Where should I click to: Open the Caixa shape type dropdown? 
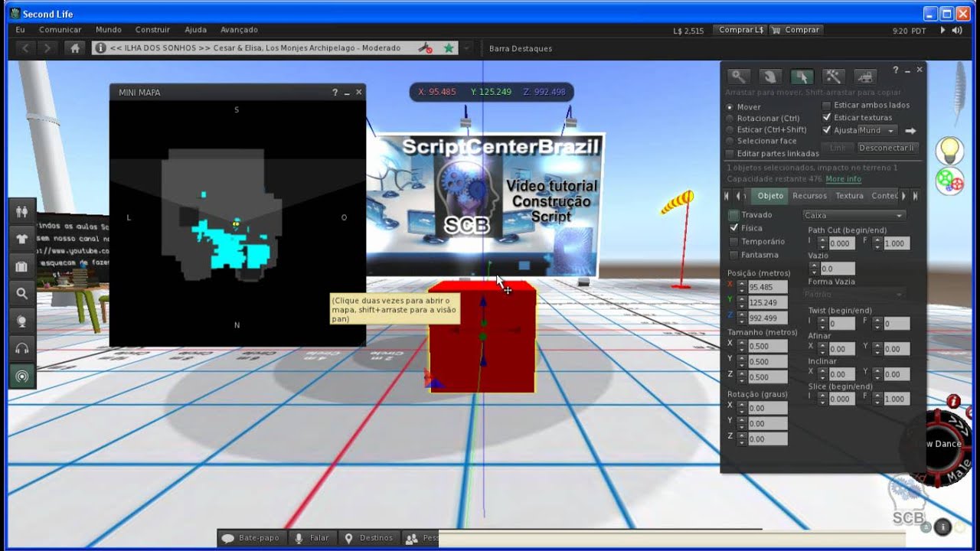pos(853,216)
